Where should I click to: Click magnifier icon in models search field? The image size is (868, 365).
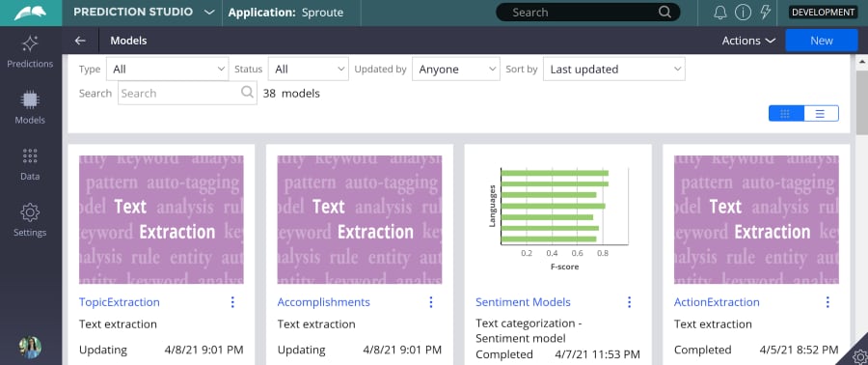click(x=248, y=93)
